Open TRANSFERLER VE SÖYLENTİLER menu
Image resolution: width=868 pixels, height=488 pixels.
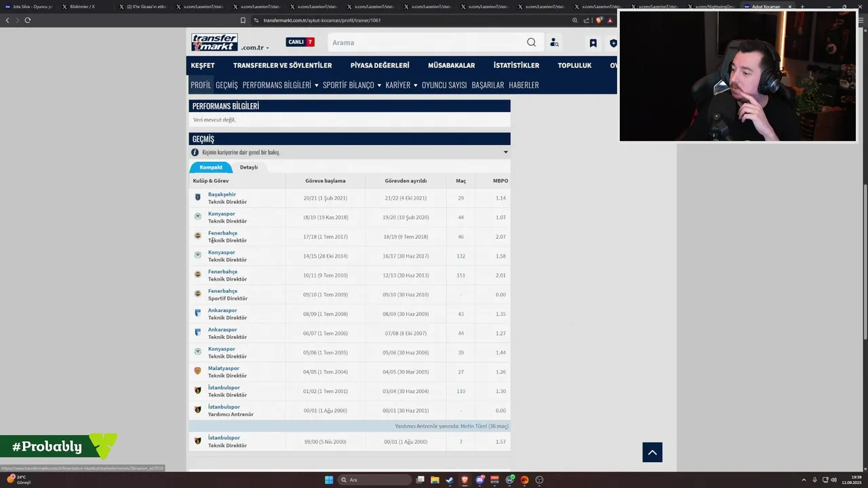click(282, 65)
